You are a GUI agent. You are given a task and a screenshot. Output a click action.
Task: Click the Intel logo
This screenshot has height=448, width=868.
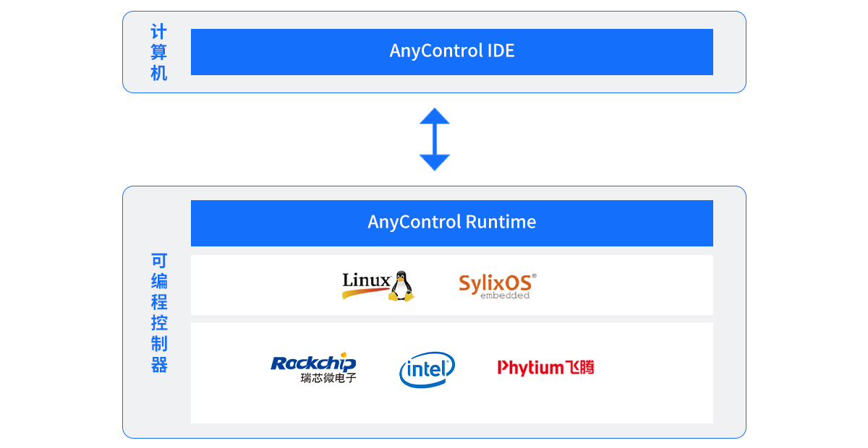(427, 369)
